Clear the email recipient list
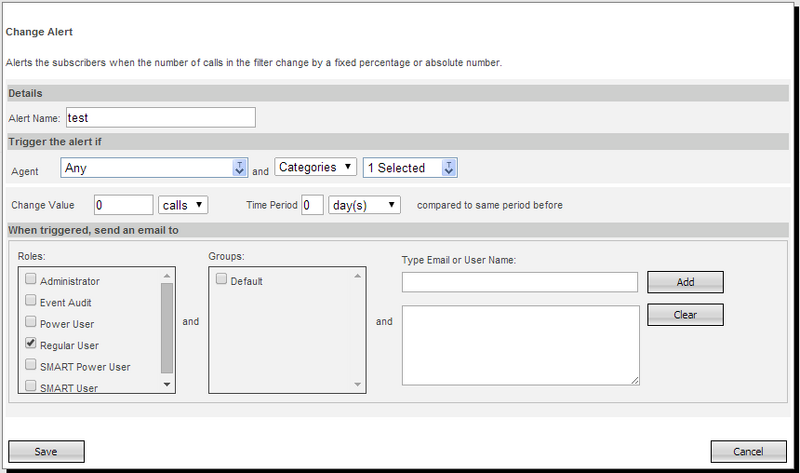The image size is (800, 473). 685,314
